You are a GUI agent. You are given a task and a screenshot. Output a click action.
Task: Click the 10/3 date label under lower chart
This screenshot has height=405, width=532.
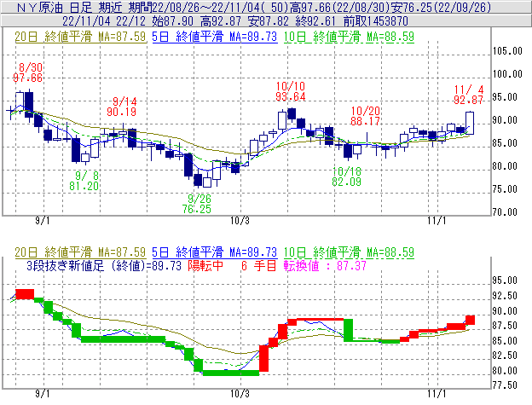click(240, 394)
